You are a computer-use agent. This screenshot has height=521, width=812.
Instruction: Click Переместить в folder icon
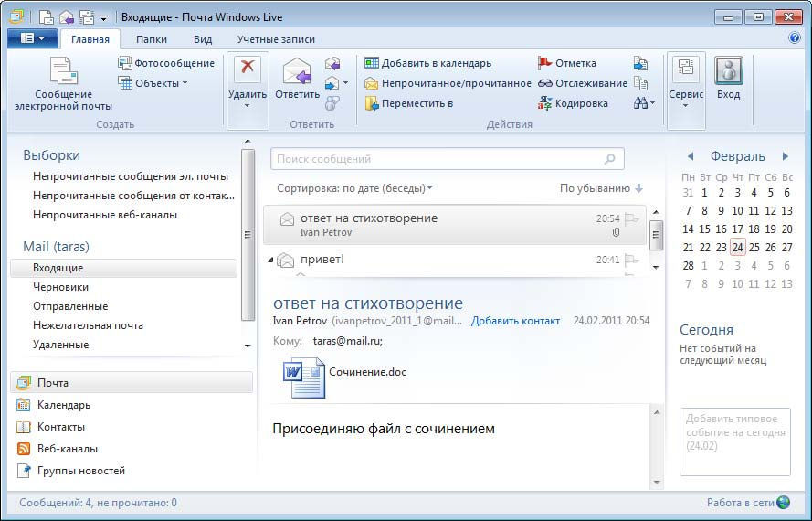(372, 103)
